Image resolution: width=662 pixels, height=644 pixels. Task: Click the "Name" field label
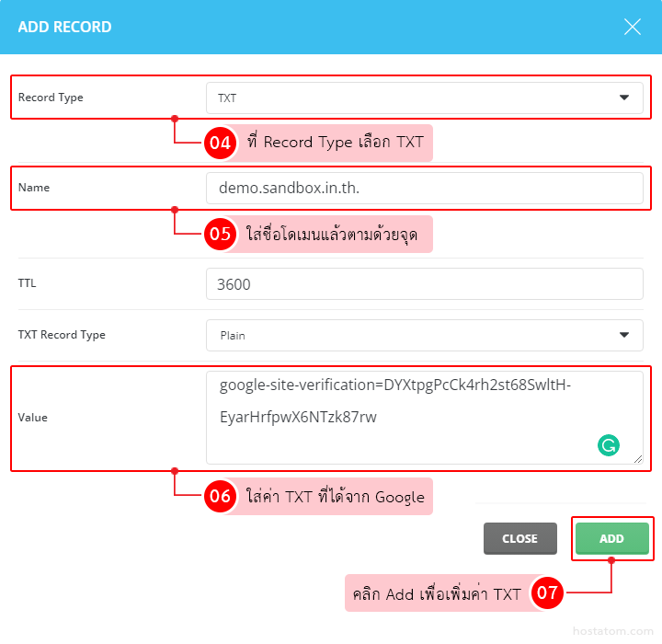(x=34, y=188)
